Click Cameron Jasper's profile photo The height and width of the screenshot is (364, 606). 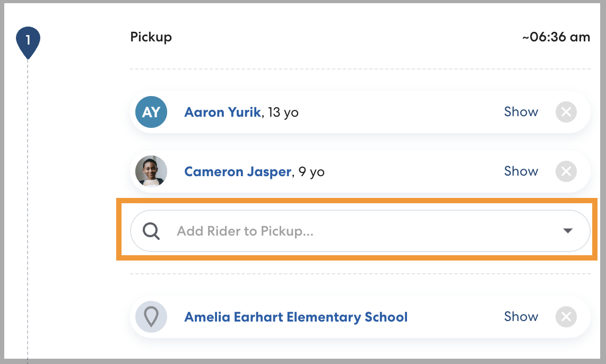(x=151, y=171)
